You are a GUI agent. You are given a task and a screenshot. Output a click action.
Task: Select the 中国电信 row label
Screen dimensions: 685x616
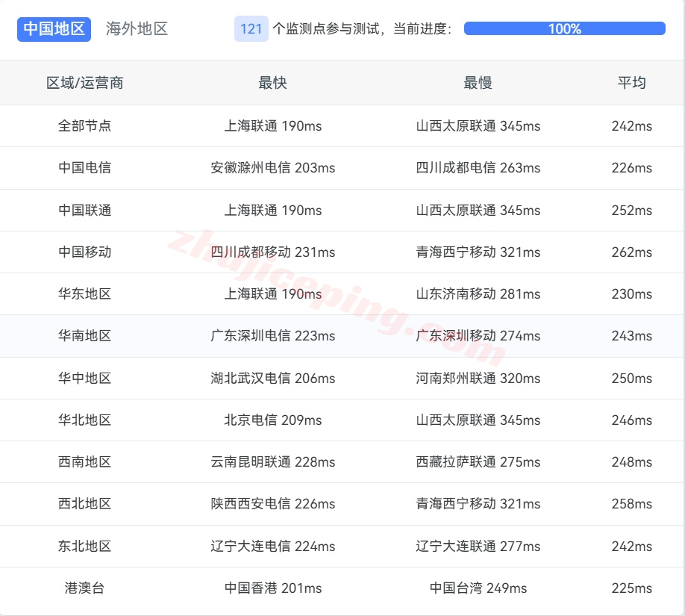[85, 168]
